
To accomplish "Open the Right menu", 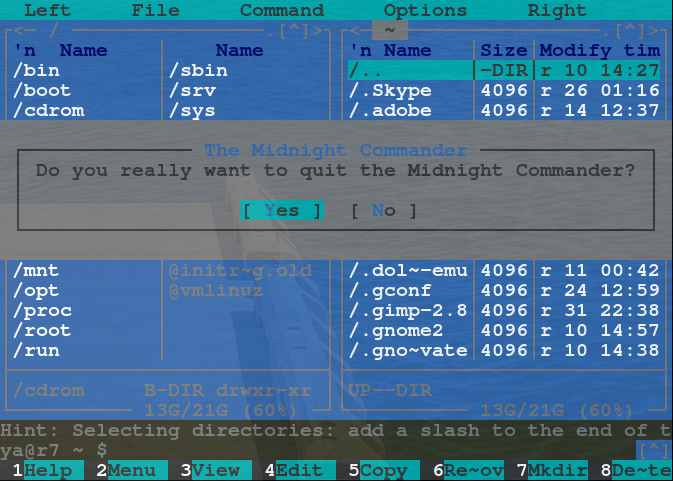I will click(x=557, y=10).
